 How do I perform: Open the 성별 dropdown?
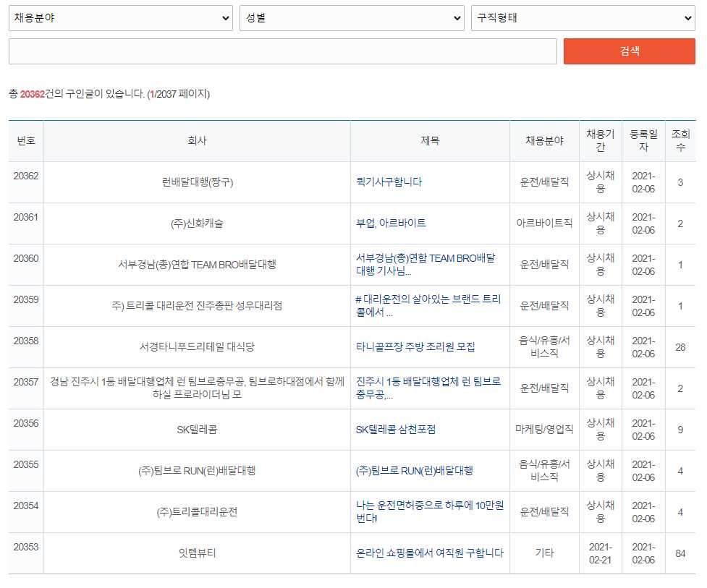click(x=352, y=18)
